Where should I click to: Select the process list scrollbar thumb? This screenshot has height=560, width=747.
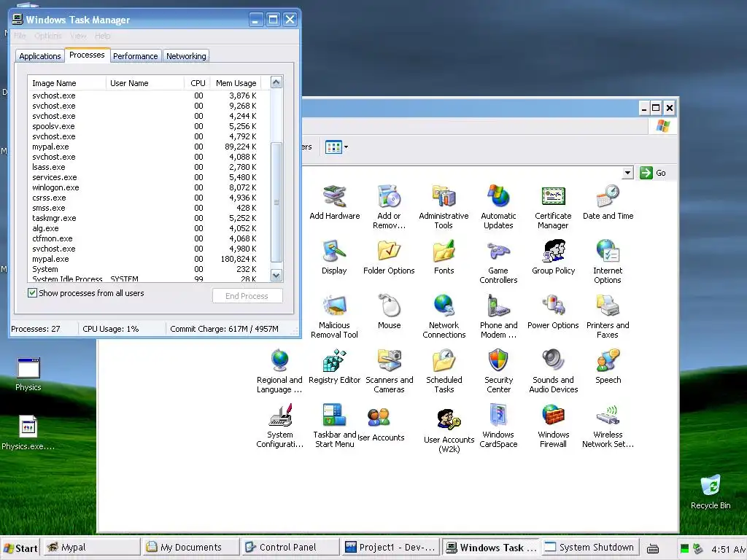[276, 202]
